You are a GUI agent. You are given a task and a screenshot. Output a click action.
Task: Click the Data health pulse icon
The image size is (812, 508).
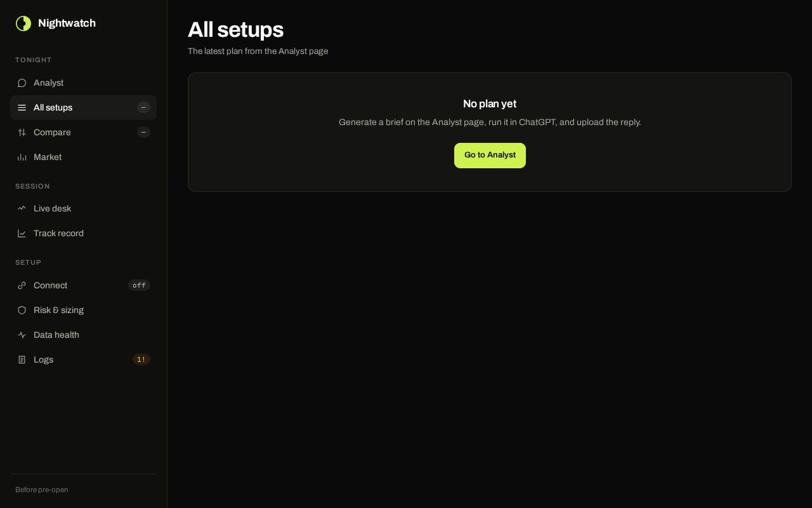tap(22, 335)
